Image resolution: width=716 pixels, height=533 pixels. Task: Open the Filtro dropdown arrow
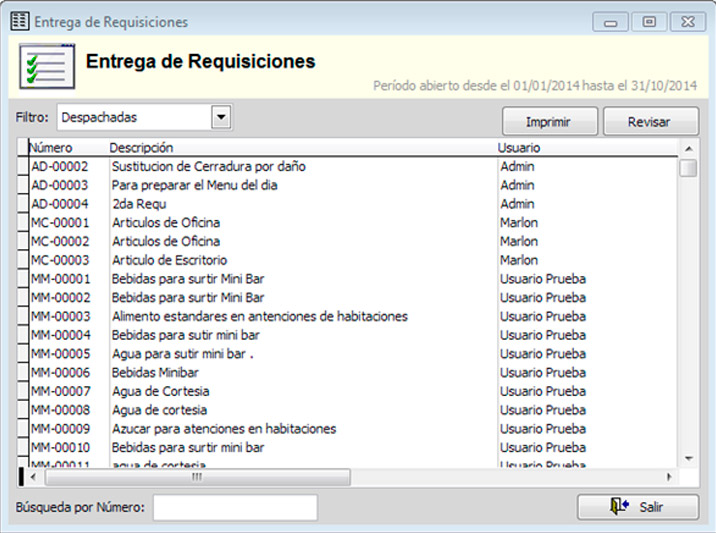pos(221,118)
